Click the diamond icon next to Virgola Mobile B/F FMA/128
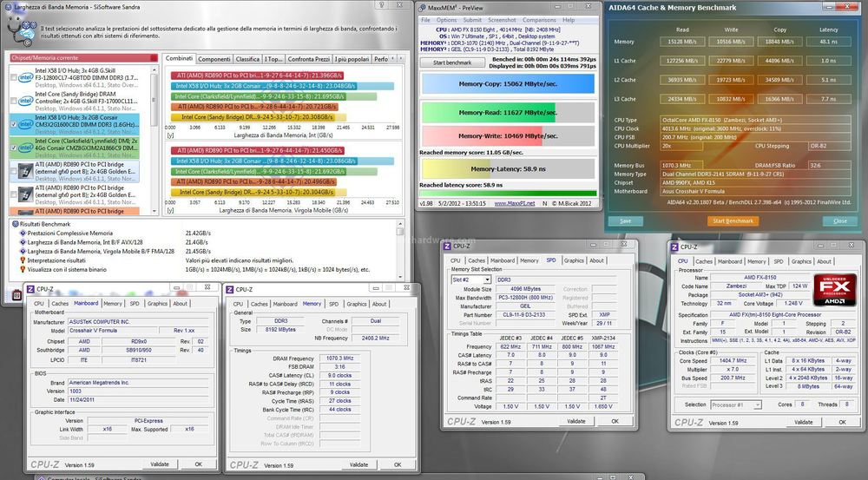Screen dimensions: 868x480 pyautogui.click(x=23, y=251)
